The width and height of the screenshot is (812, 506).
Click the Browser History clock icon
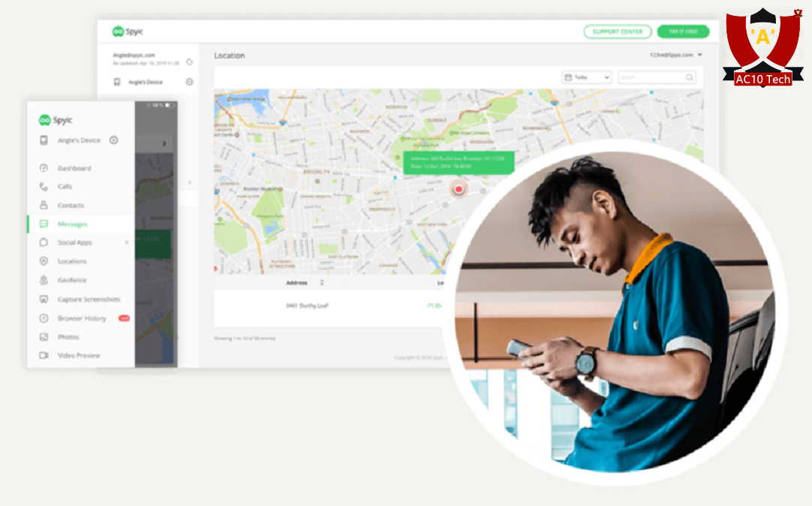coord(44,318)
